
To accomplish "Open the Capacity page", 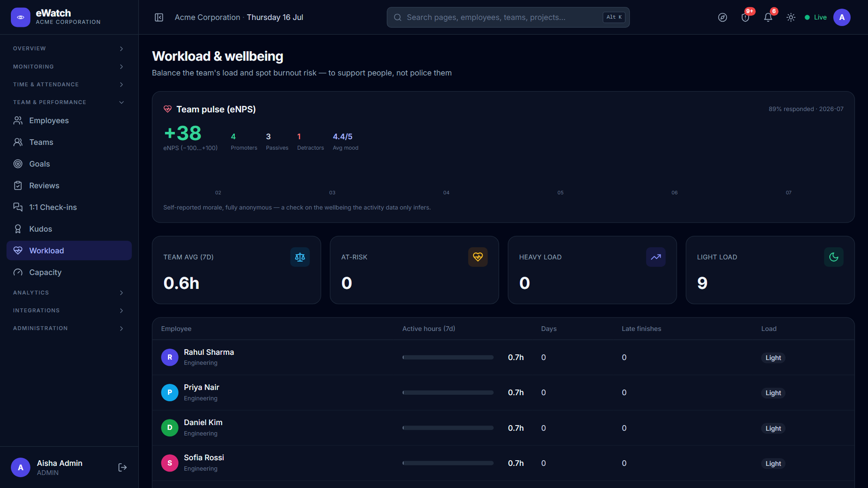I will click(x=69, y=272).
